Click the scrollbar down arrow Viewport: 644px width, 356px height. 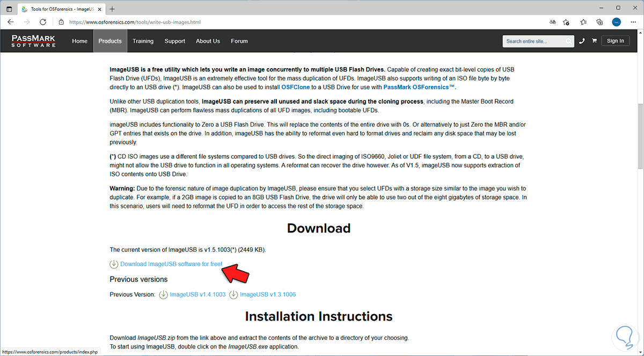click(x=640, y=352)
